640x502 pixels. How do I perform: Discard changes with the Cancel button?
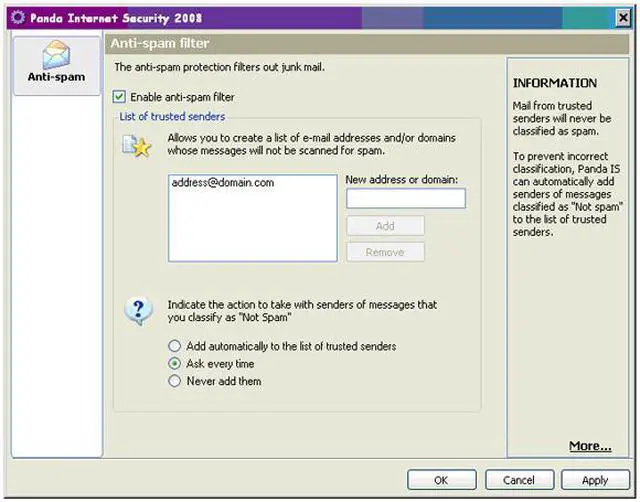pos(519,480)
